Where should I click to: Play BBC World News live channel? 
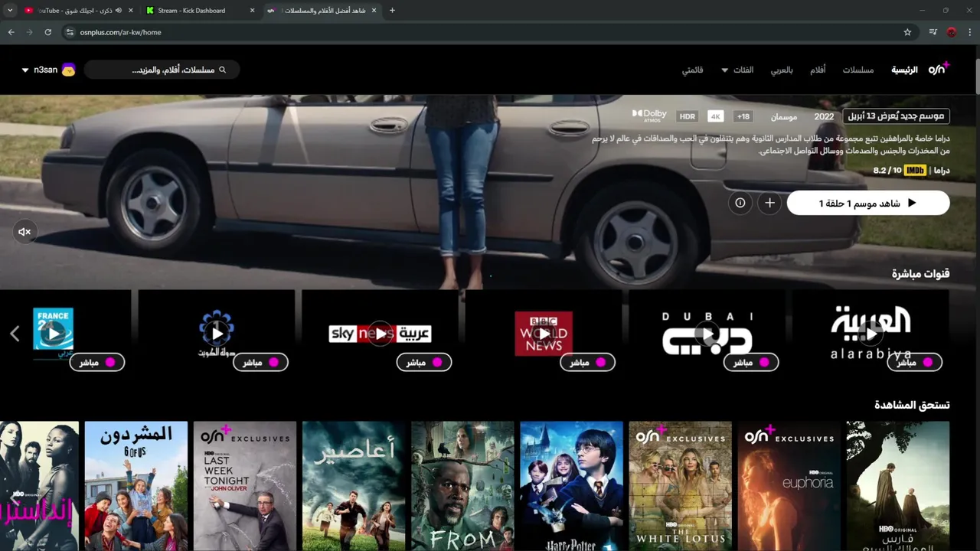tap(544, 334)
